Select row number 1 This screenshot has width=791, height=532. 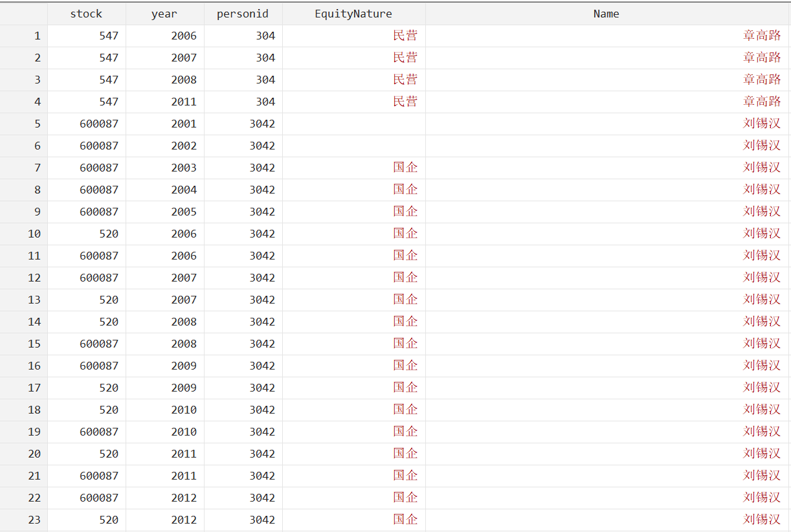pyautogui.click(x=24, y=36)
